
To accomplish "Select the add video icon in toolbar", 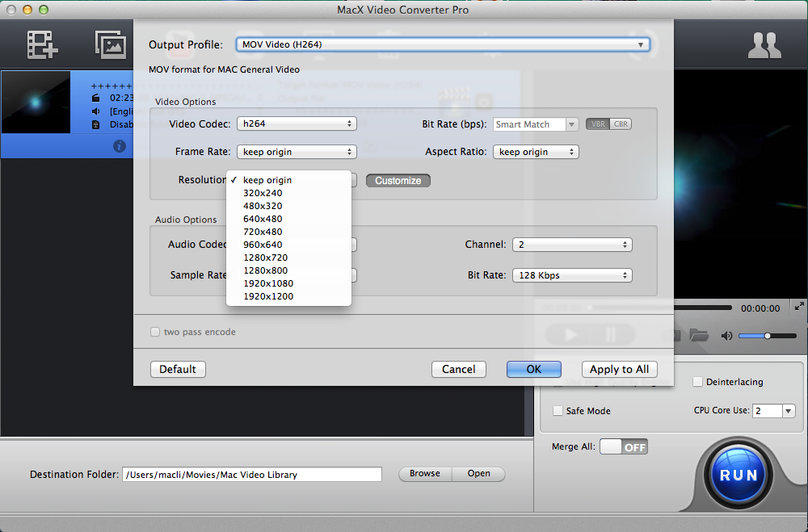I will 41,45.
